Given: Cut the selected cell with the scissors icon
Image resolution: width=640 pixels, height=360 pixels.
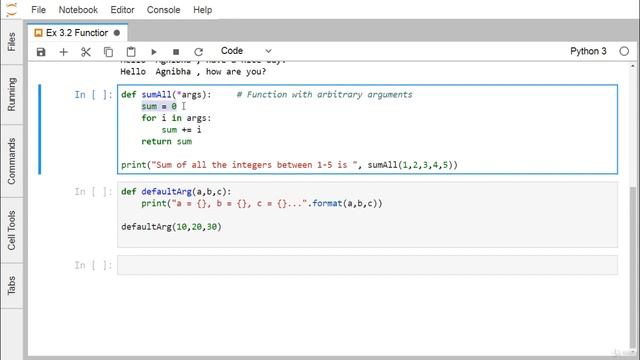Looking at the screenshot, I should click(x=86, y=52).
